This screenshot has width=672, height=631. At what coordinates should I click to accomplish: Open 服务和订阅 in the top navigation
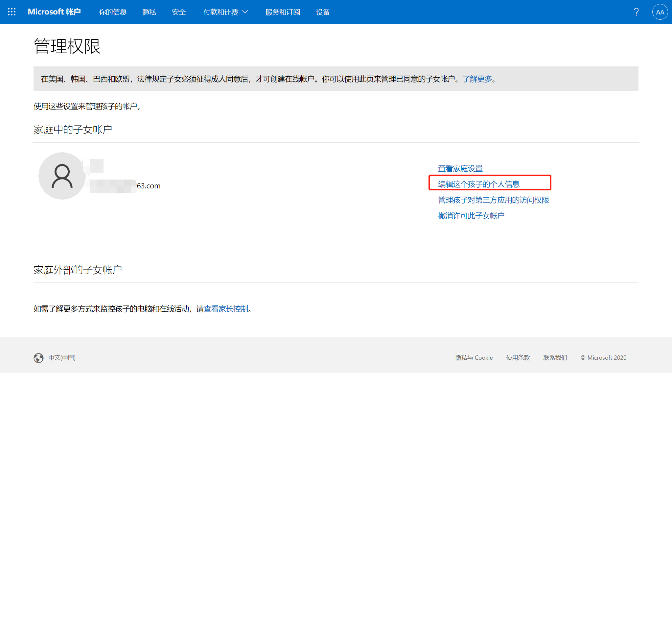coord(283,12)
